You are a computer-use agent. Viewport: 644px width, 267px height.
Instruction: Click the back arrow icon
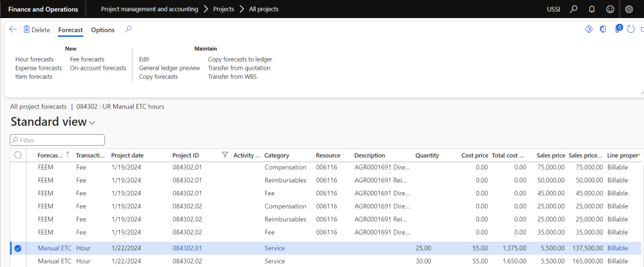point(13,30)
